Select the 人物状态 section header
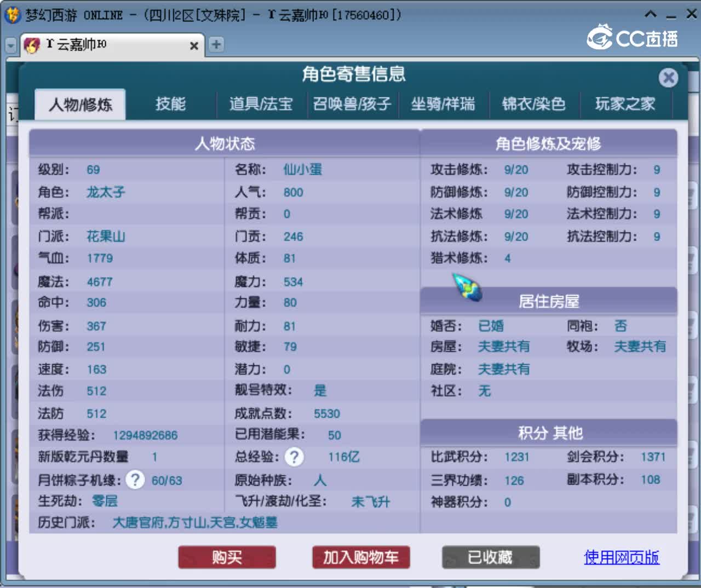Viewport: 701px width, 588px height. coord(225,143)
